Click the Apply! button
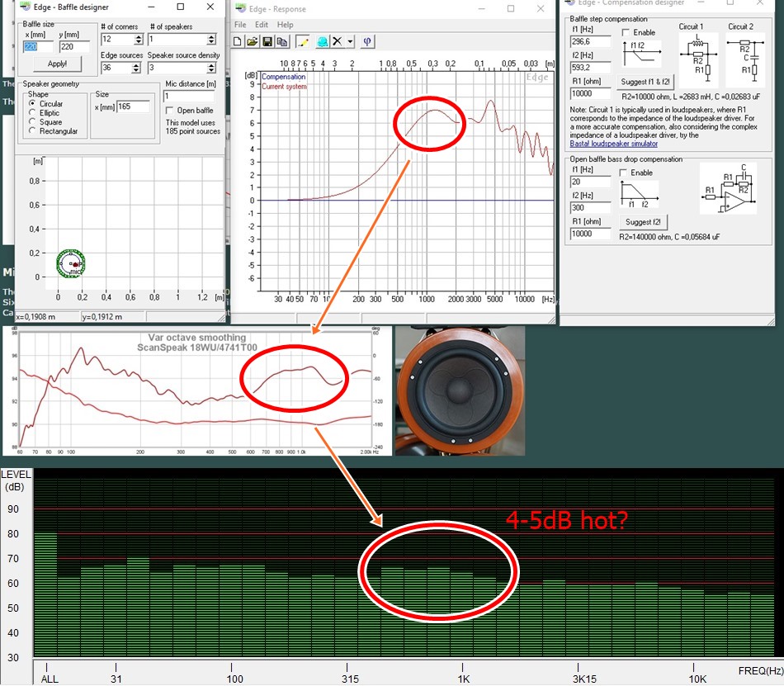784x686 pixels. (58, 64)
